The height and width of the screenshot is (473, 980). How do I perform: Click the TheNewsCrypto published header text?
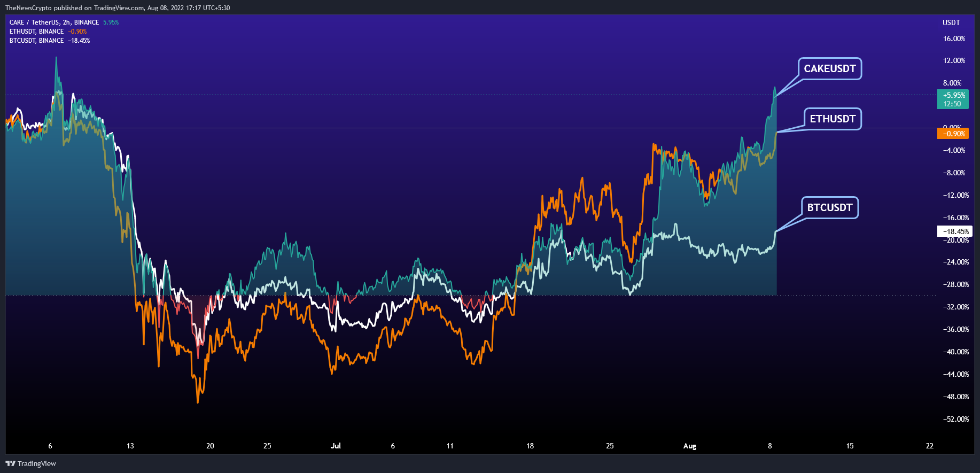pyautogui.click(x=118, y=8)
